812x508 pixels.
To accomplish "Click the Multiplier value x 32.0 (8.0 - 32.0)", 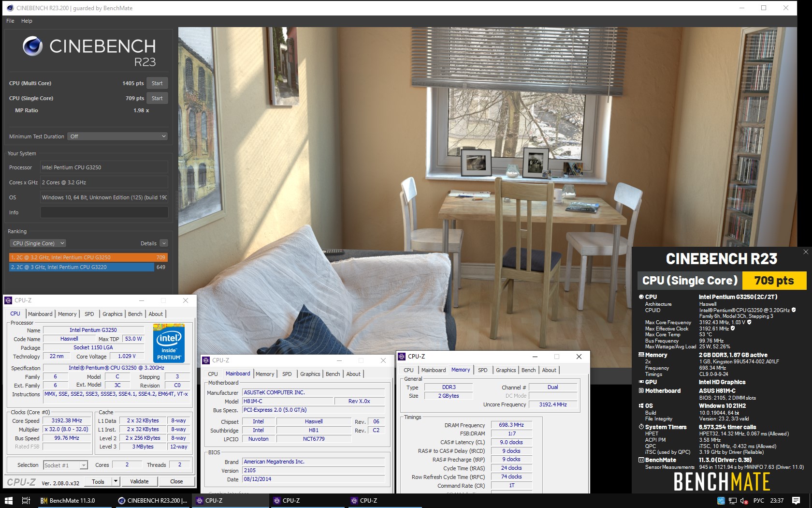I will (x=67, y=430).
